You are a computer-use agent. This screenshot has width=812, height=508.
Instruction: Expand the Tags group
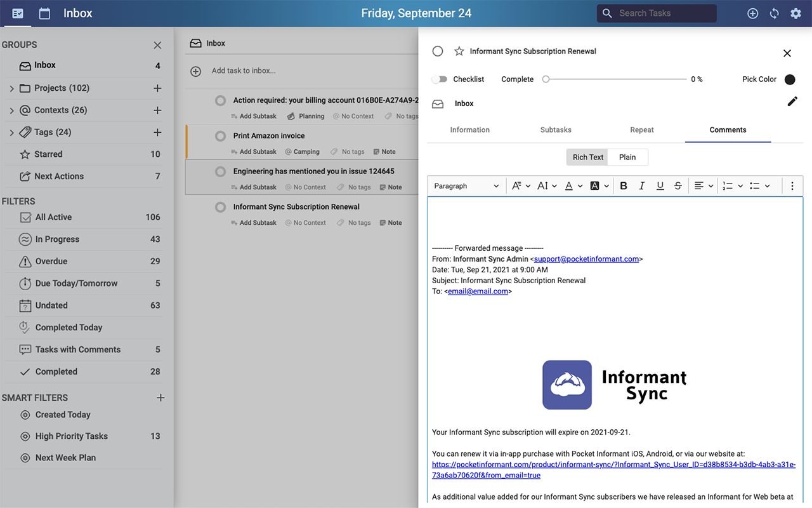tap(11, 133)
